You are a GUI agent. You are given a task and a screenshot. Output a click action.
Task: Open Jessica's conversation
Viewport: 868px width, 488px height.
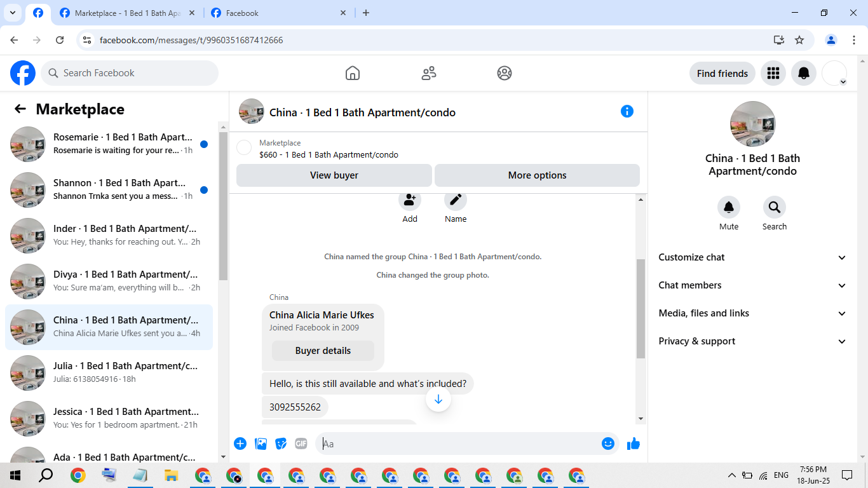[x=109, y=419]
